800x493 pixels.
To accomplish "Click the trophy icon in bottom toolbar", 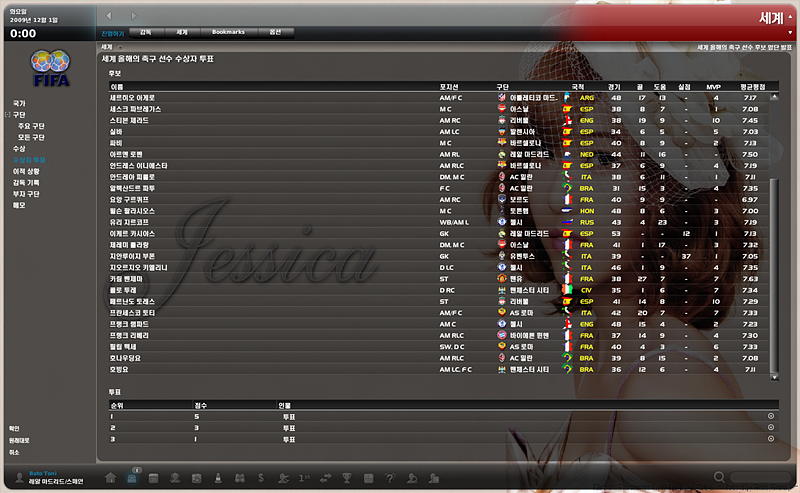I will click(x=348, y=478).
